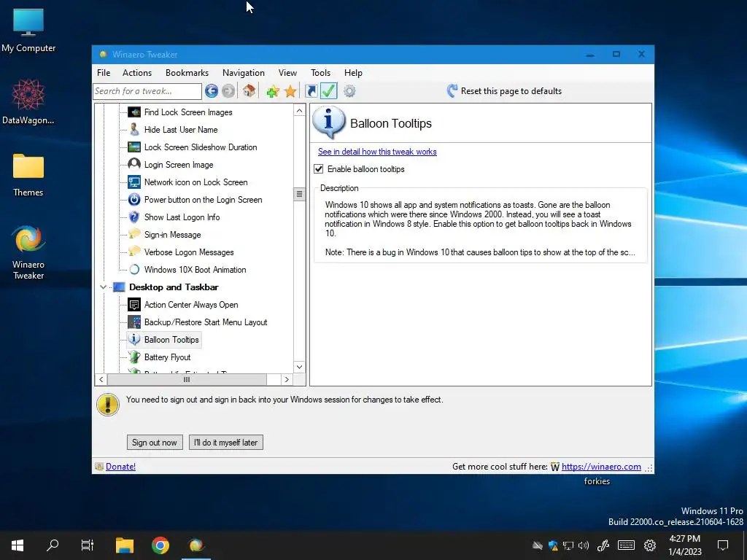Launch Google Chrome from the taskbar
This screenshot has width=747, height=560.
pyautogui.click(x=160, y=545)
